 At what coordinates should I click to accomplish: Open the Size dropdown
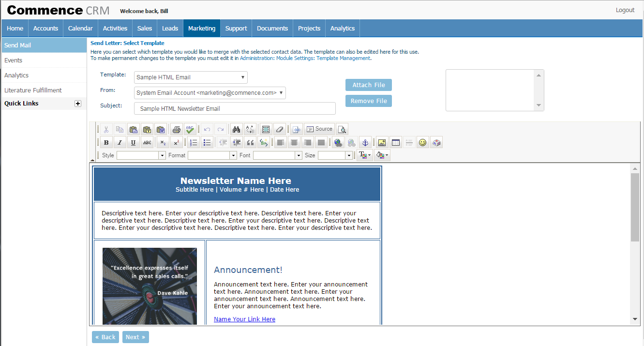point(335,155)
